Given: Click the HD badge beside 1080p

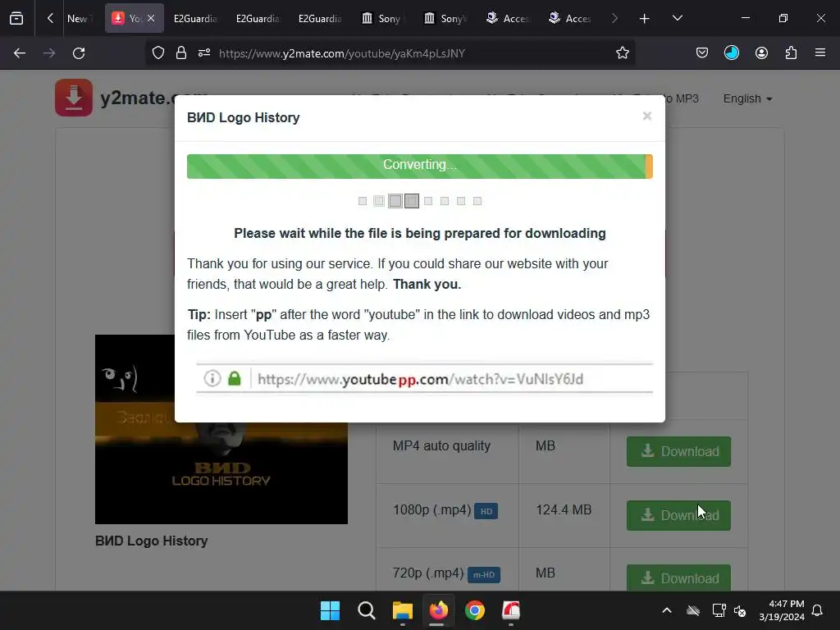Looking at the screenshot, I should click(486, 511).
